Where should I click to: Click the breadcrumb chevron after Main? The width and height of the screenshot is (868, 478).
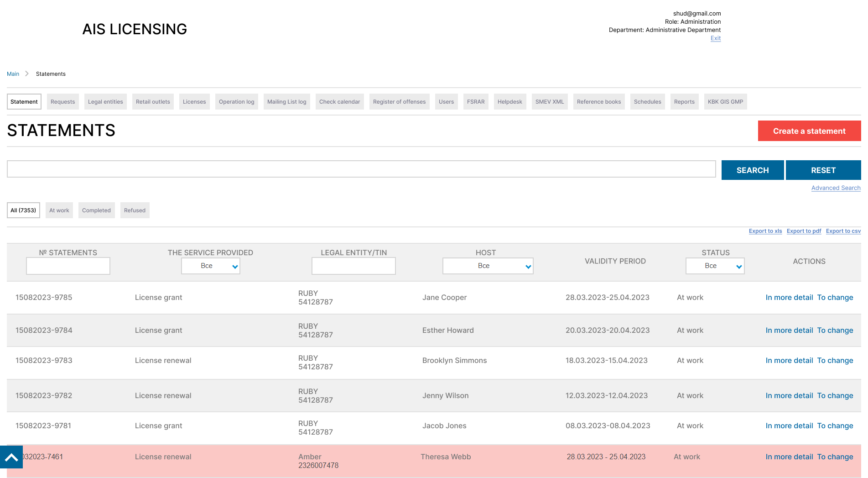[x=27, y=74]
